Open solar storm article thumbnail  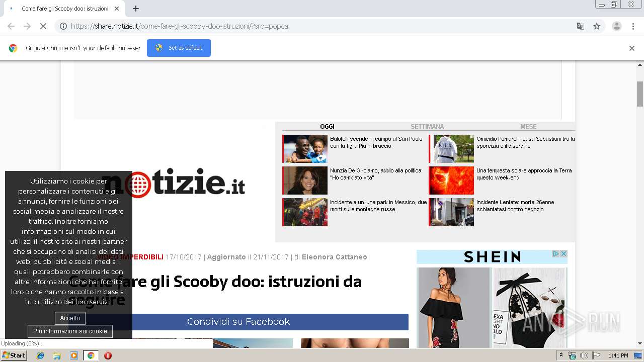451,180
